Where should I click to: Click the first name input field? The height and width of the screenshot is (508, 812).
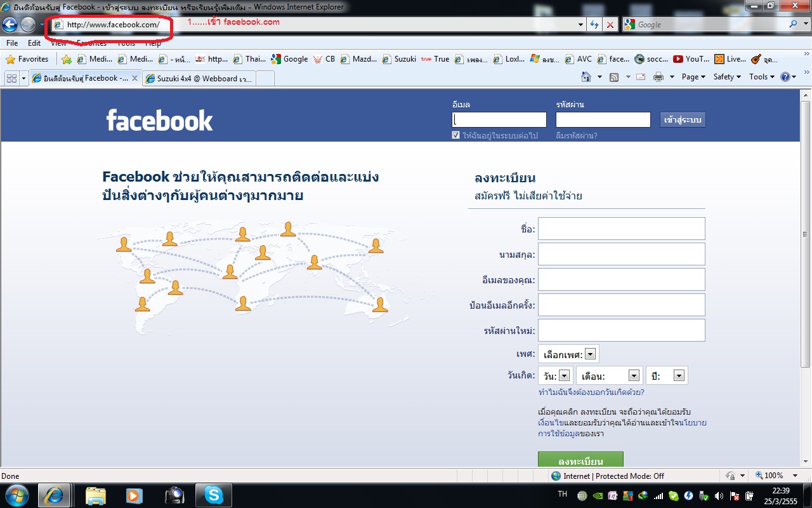coord(621,229)
